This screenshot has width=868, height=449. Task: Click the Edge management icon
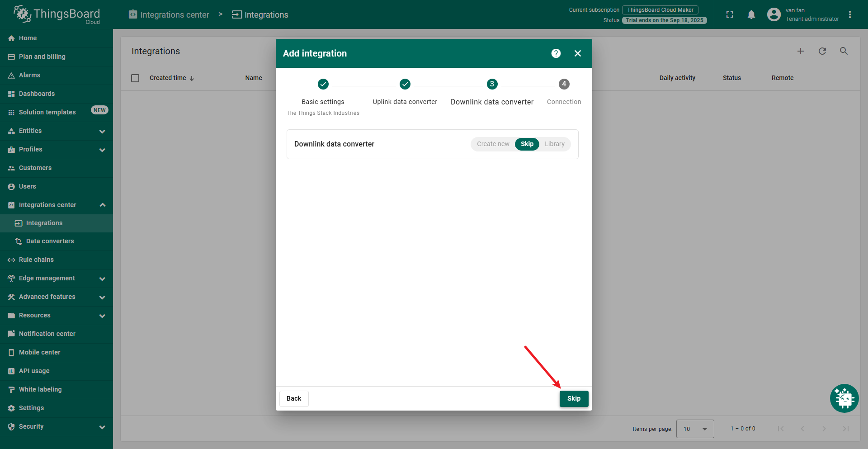pyautogui.click(x=11, y=279)
